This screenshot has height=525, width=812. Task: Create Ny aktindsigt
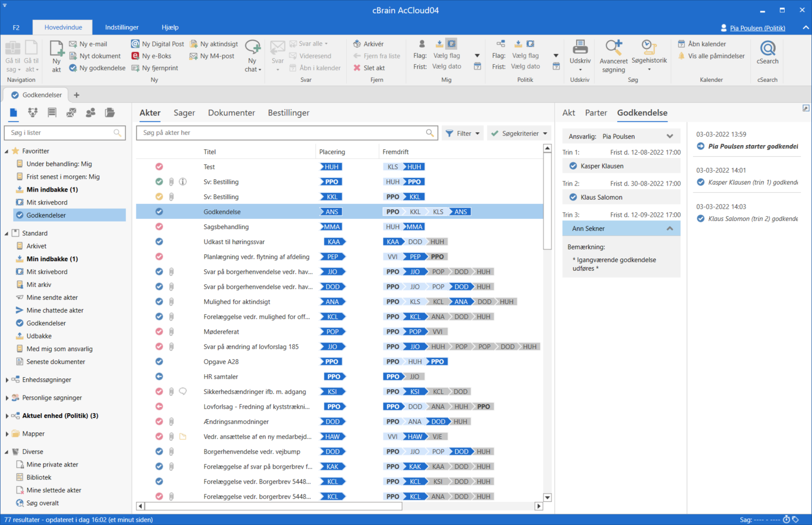(x=214, y=44)
